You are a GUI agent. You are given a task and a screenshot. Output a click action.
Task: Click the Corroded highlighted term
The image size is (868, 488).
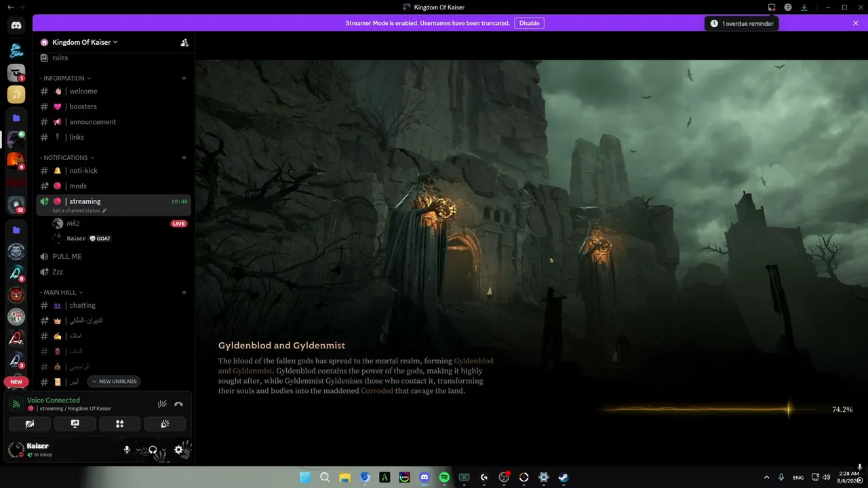377,391
